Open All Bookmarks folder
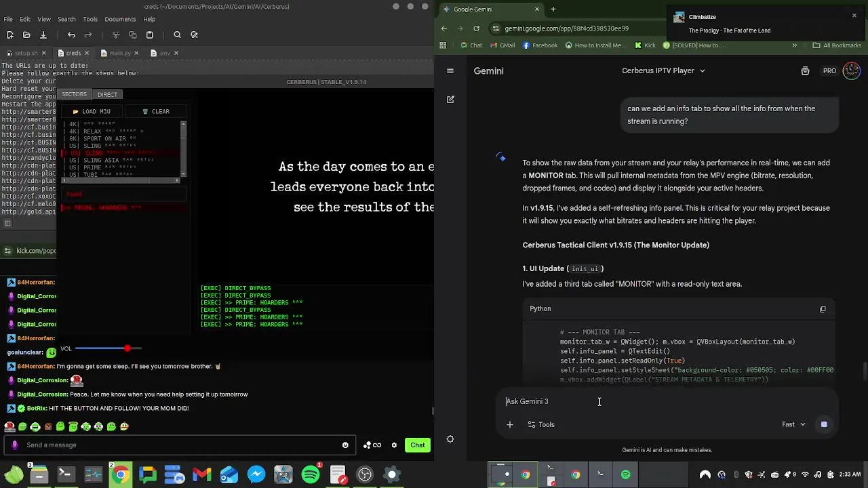The image size is (868, 488). click(837, 45)
